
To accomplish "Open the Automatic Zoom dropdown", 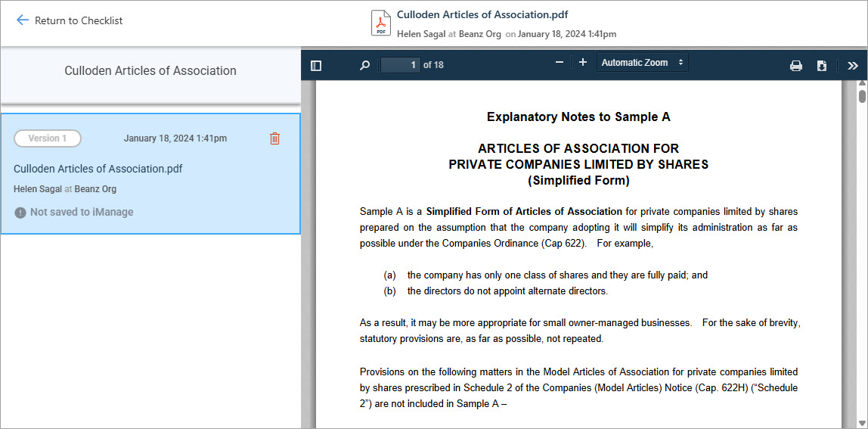I will [642, 63].
